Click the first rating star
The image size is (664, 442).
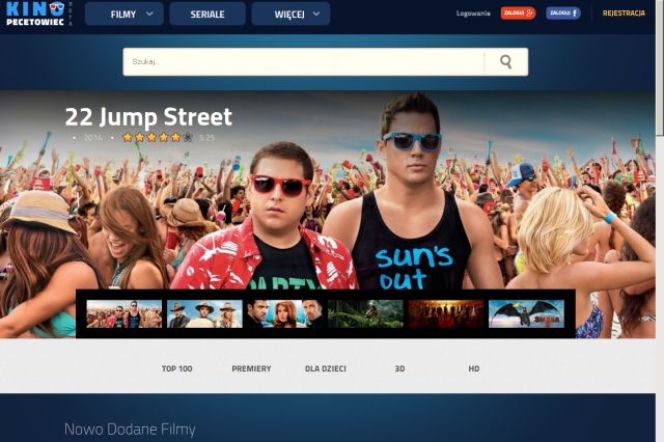click(127, 137)
